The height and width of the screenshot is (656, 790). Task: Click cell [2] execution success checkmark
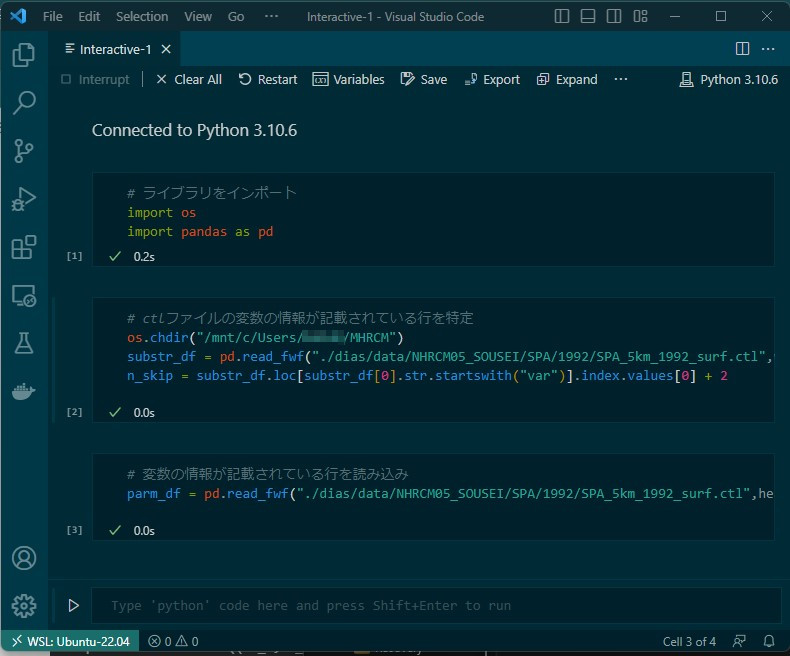[115, 413]
